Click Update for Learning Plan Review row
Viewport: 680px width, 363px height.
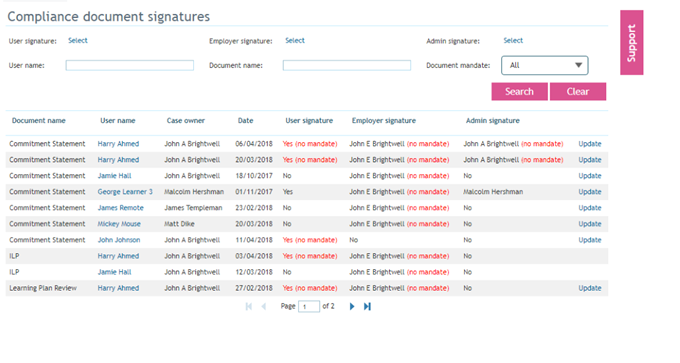[590, 288]
